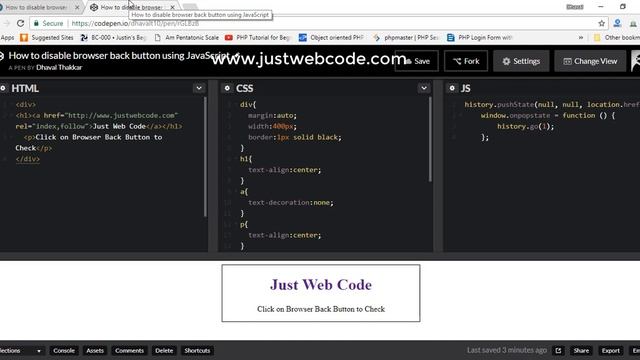Open pen in new window icon

[558, 351]
